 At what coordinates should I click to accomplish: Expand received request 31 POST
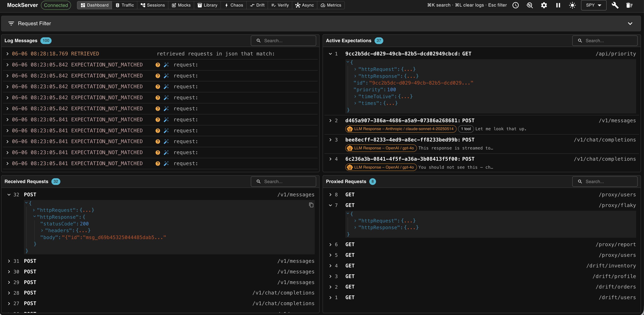tap(9, 261)
